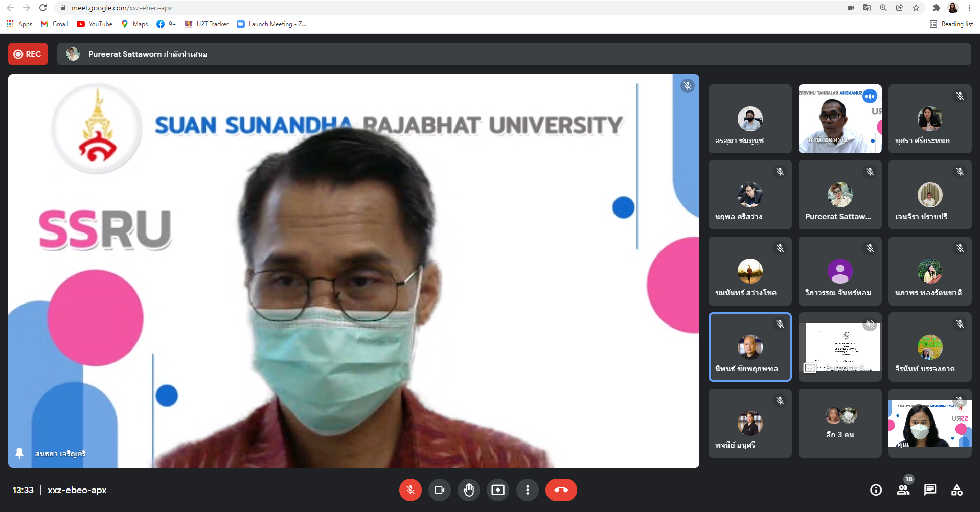Open the chat messages panel
This screenshot has height=512, width=980.
click(930, 490)
